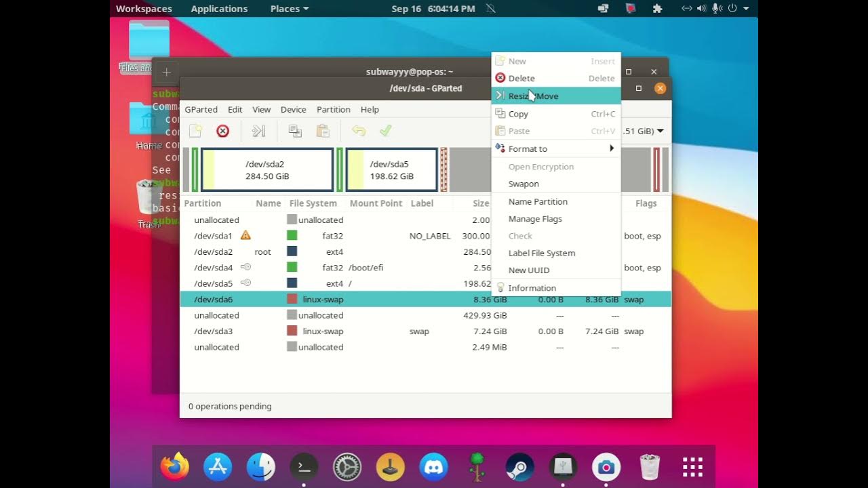The height and width of the screenshot is (488, 868).
Task: Select the /dev/sda2 block in the disk map
Action: tap(267, 169)
